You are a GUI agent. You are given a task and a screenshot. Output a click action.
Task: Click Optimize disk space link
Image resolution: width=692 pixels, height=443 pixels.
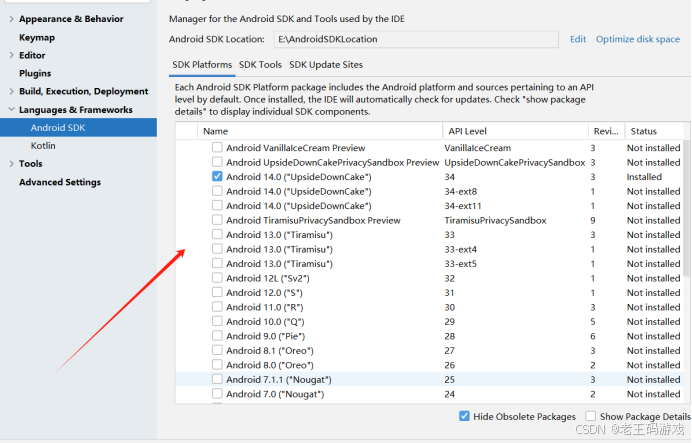pyautogui.click(x=638, y=39)
